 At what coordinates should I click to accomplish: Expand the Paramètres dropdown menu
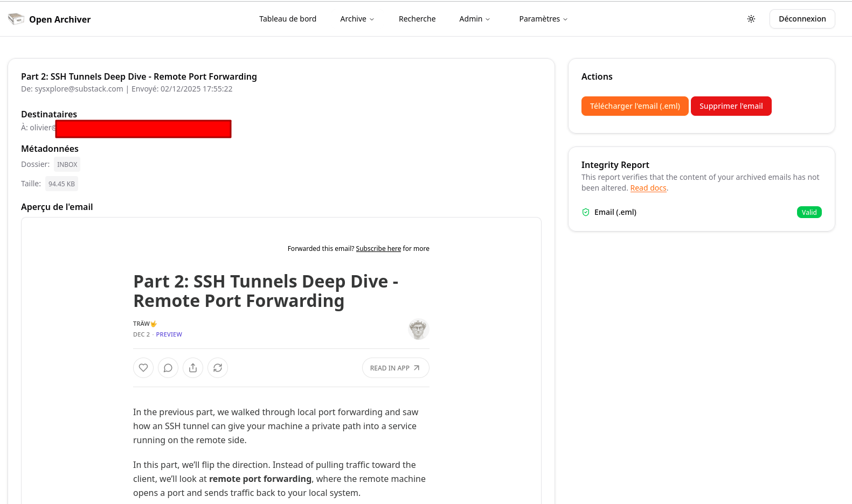pyautogui.click(x=543, y=19)
